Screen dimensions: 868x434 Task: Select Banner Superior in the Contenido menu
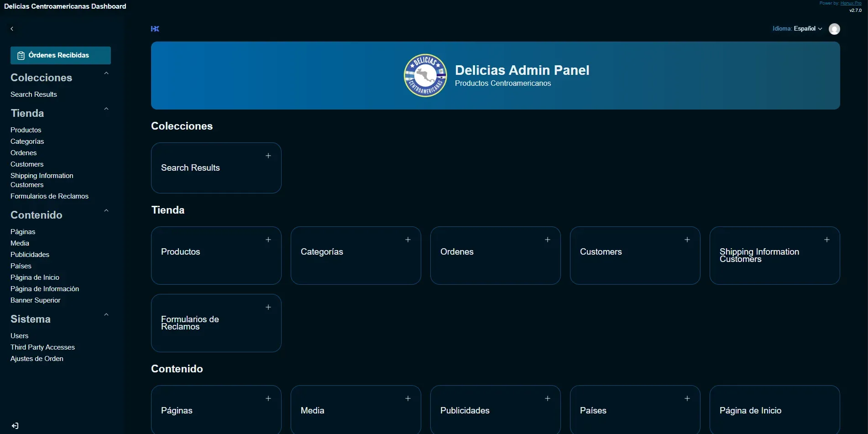pyautogui.click(x=35, y=300)
